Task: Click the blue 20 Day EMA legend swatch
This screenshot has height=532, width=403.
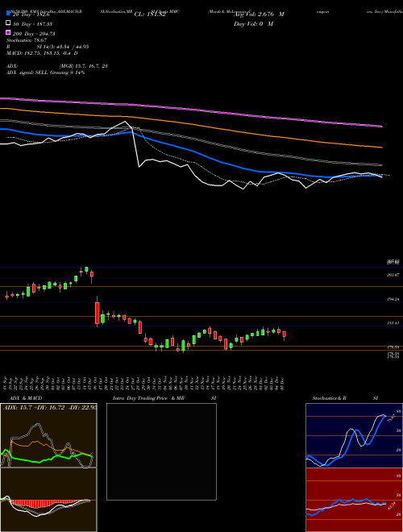Action: click(x=8, y=15)
